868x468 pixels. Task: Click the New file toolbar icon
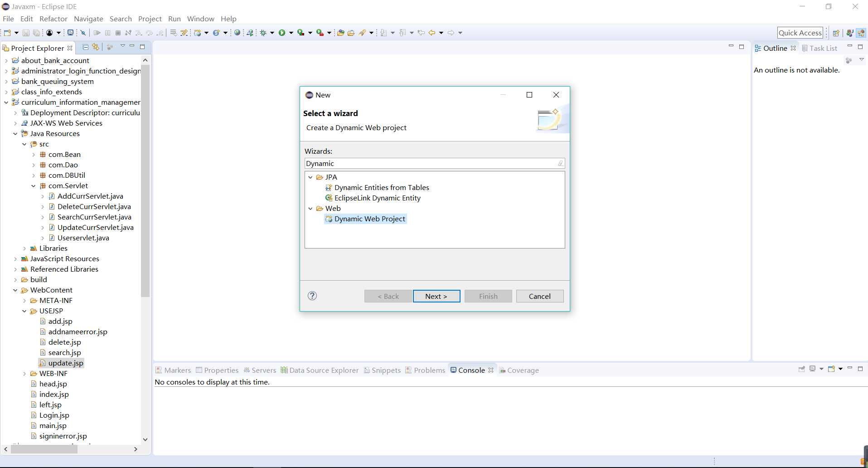[7, 33]
